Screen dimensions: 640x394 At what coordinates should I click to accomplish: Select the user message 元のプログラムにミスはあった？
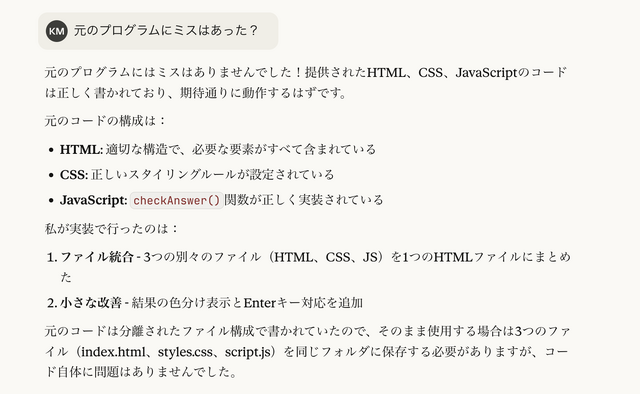[166, 31]
